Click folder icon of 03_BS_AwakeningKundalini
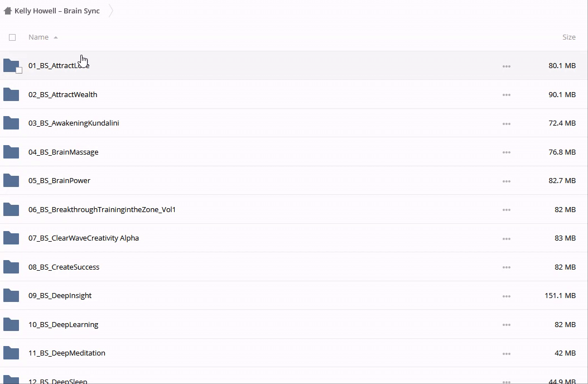 (11, 123)
